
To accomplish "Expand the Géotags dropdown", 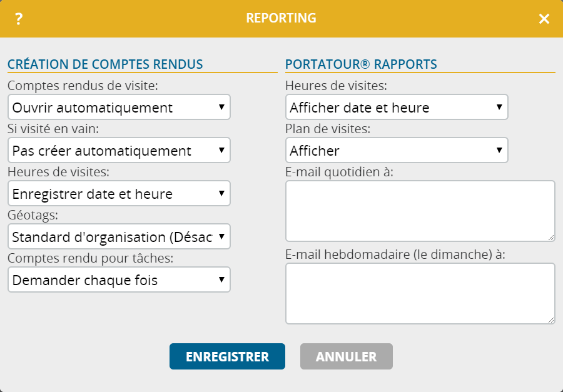I will pyautogui.click(x=119, y=236).
